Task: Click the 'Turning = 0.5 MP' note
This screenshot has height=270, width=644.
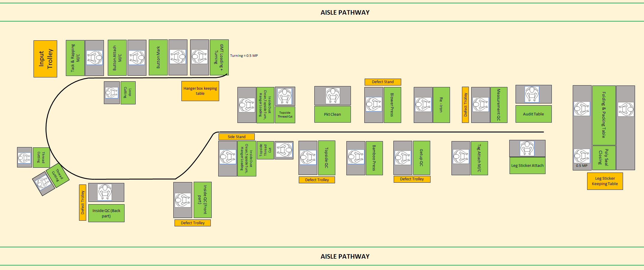Action: pyautogui.click(x=244, y=56)
